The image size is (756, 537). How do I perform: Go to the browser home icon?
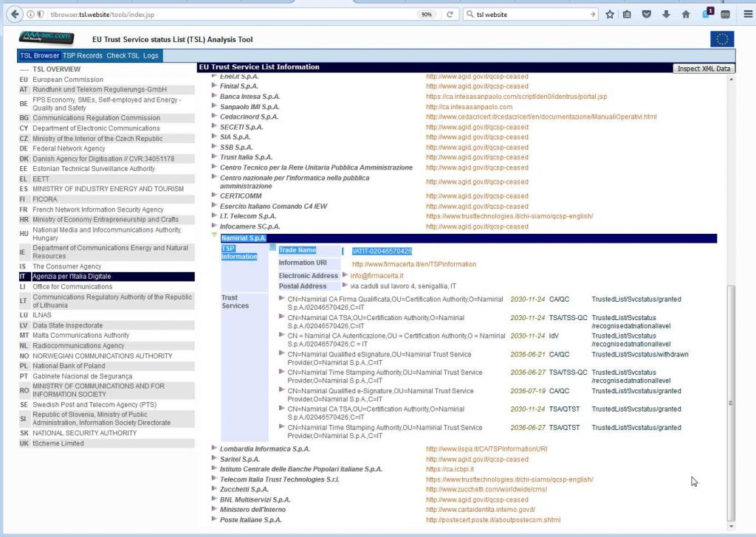(686, 14)
